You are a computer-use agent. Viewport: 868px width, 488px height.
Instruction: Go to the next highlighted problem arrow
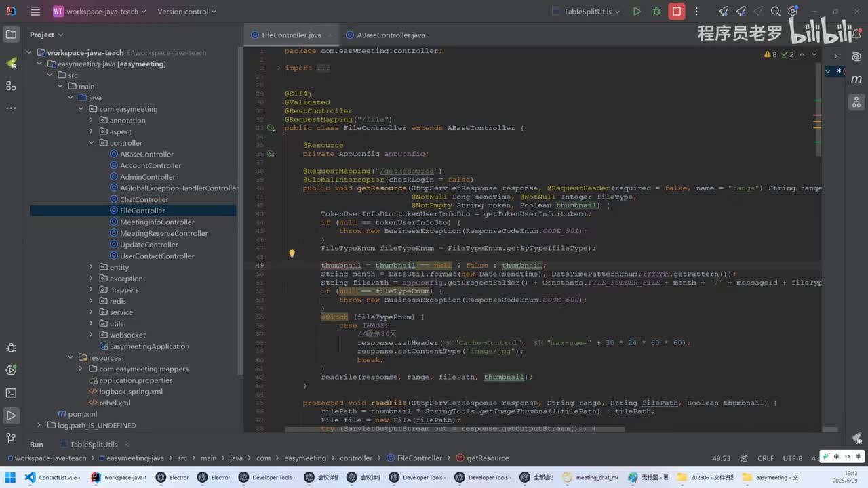tap(814, 54)
